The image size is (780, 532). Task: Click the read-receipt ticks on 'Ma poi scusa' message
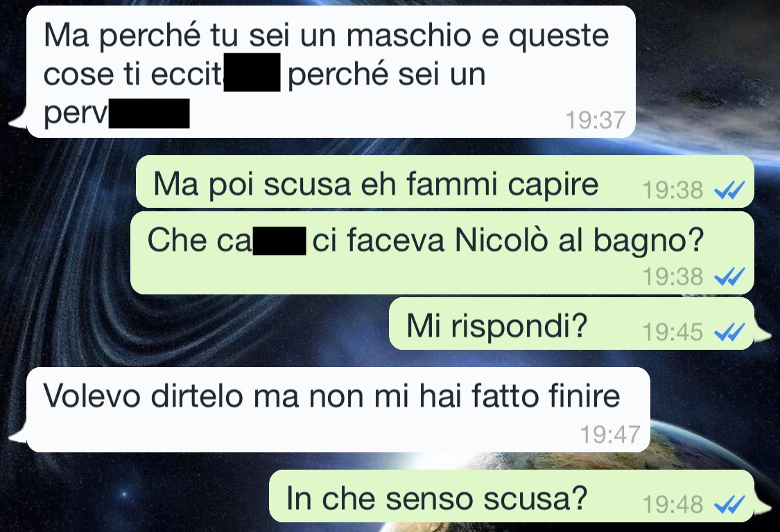click(729, 189)
